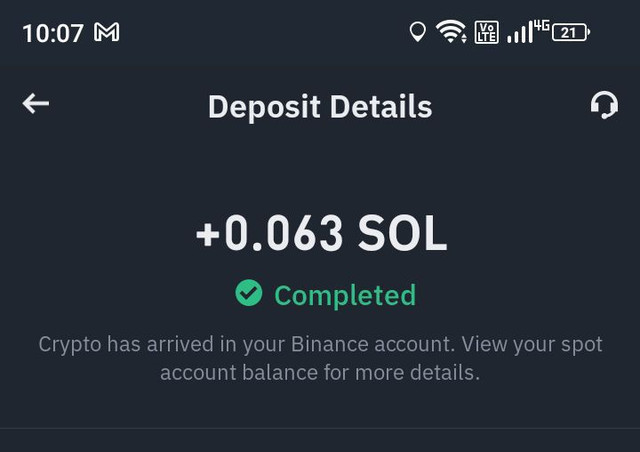Tap the 'Crypto has arrived' description line
The width and height of the screenshot is (640, 452).
320,344
